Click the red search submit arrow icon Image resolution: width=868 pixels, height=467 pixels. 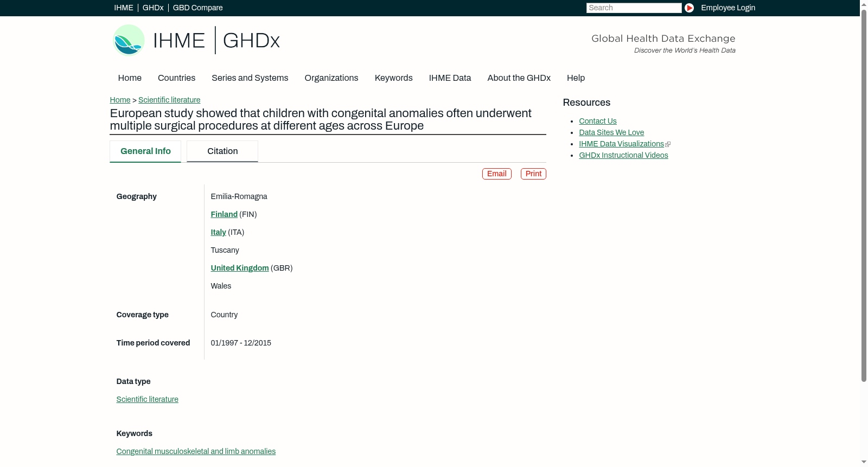click(689, 8)
